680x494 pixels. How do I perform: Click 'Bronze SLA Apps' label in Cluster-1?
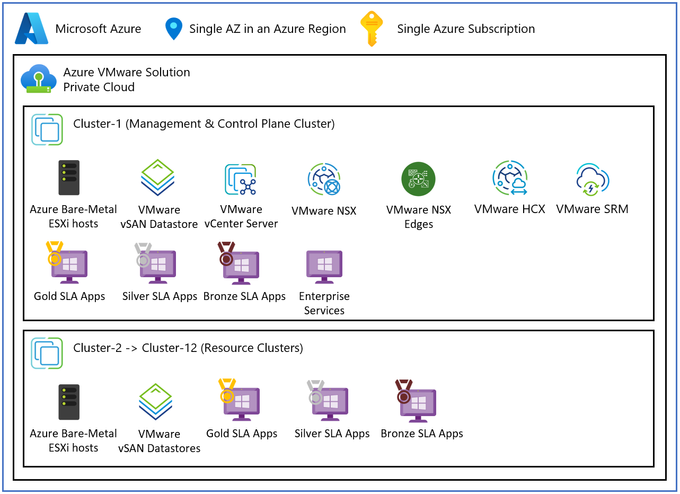(245, 296)
